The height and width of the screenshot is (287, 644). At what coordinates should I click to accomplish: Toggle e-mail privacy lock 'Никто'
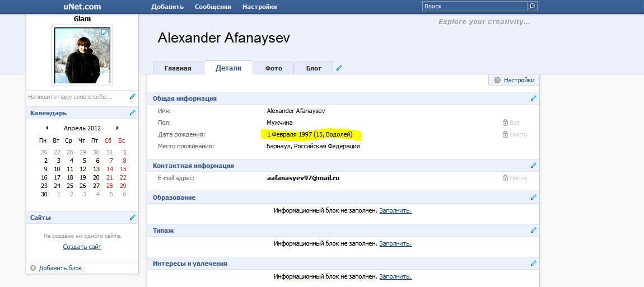(x=515, y=178)
